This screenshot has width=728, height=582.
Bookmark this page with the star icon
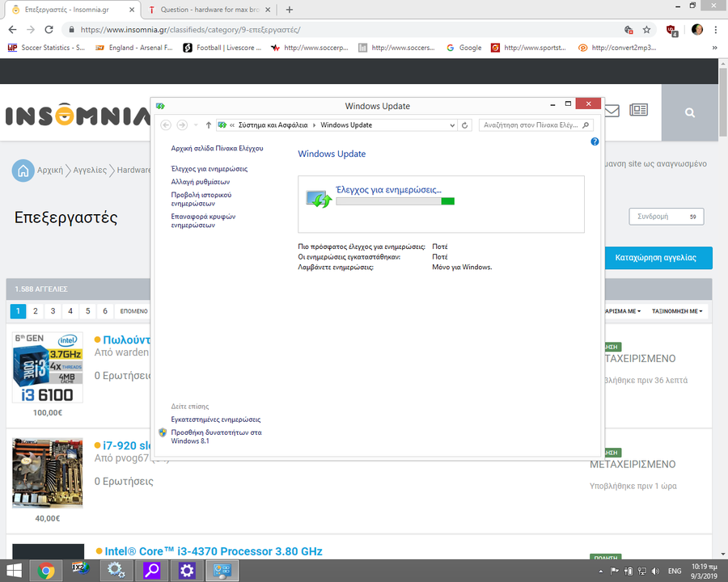(x=646, y=30)
